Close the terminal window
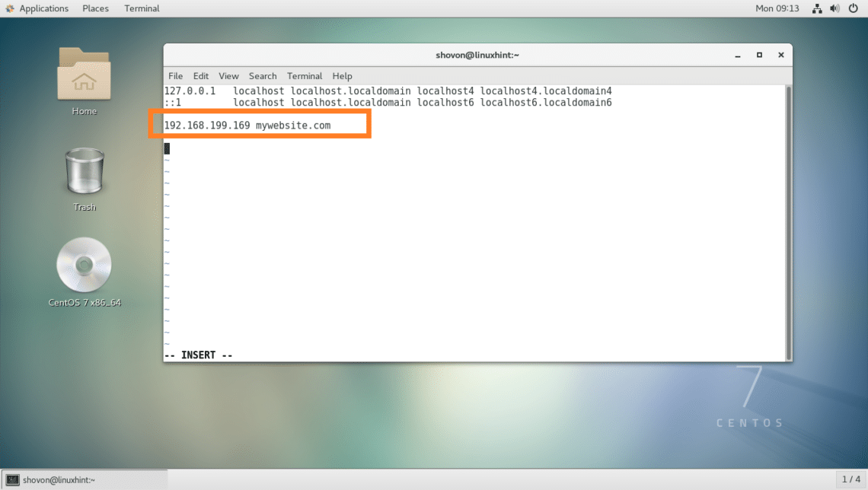The image size is (868, 490). click(x=780, y=55)
